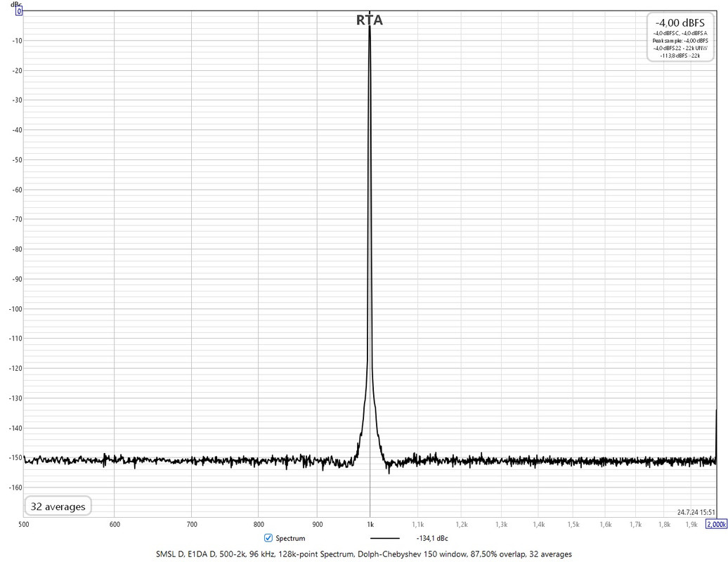728x562 pixels.
Task: Click the "-113,8 dBFS >22k" readout
Action: (x=680, y=55)
